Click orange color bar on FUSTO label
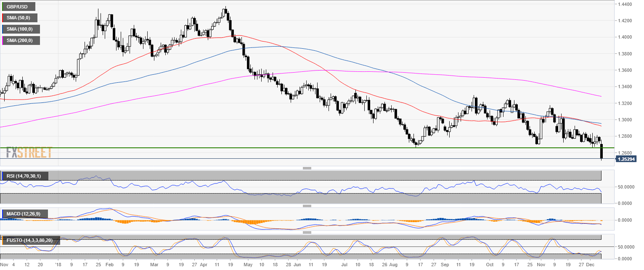 pyautogui.click(x=3, y=241)
